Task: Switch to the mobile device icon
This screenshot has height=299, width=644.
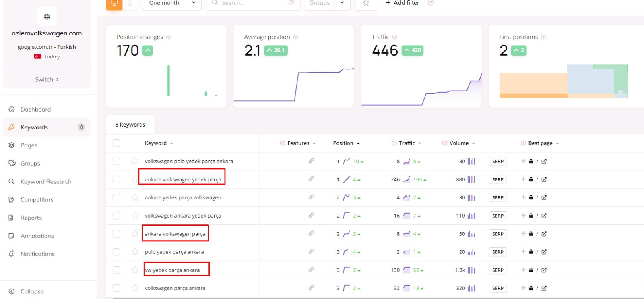Action: (130, 3)
